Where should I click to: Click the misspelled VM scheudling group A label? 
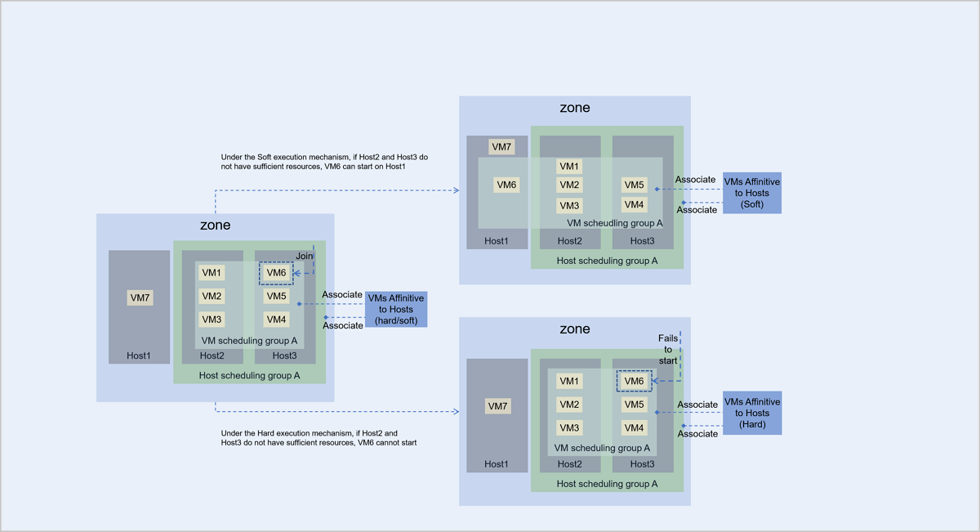coord(614,222)
